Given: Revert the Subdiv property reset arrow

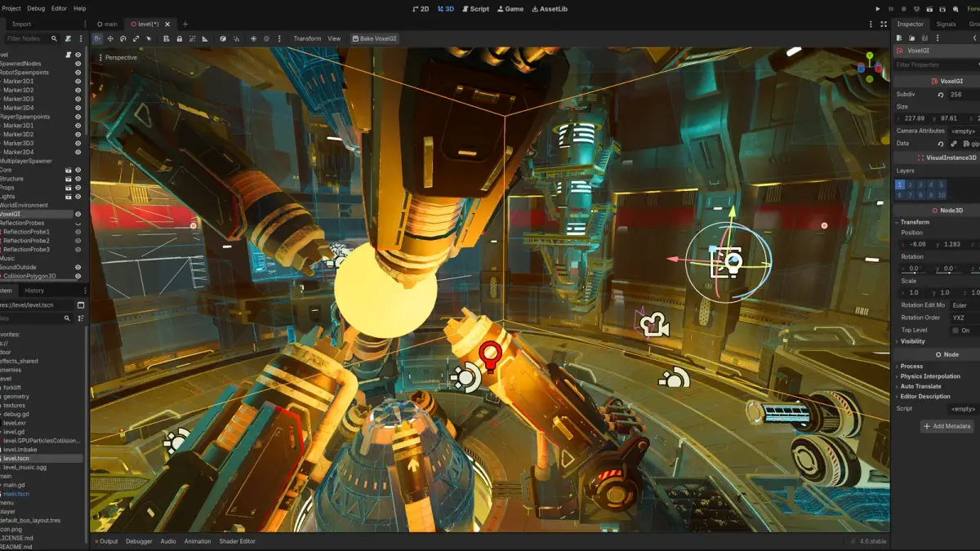Looking at the screenshot, I should [941, 95].
